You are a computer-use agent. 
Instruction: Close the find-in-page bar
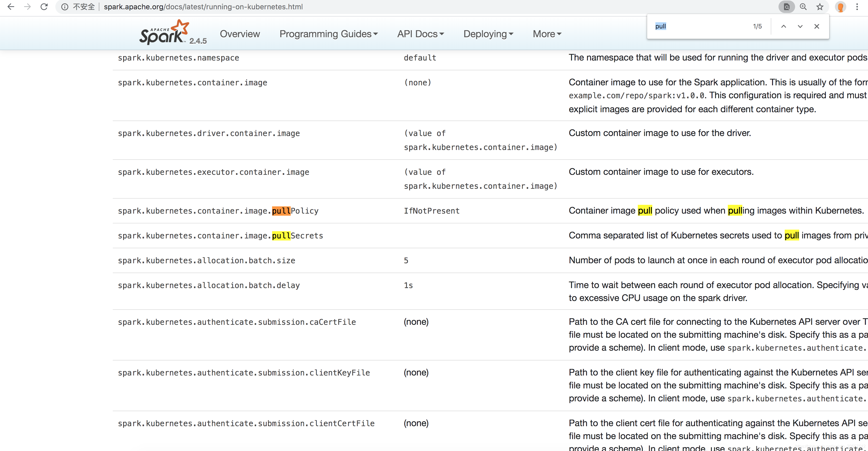coord(817,26)
